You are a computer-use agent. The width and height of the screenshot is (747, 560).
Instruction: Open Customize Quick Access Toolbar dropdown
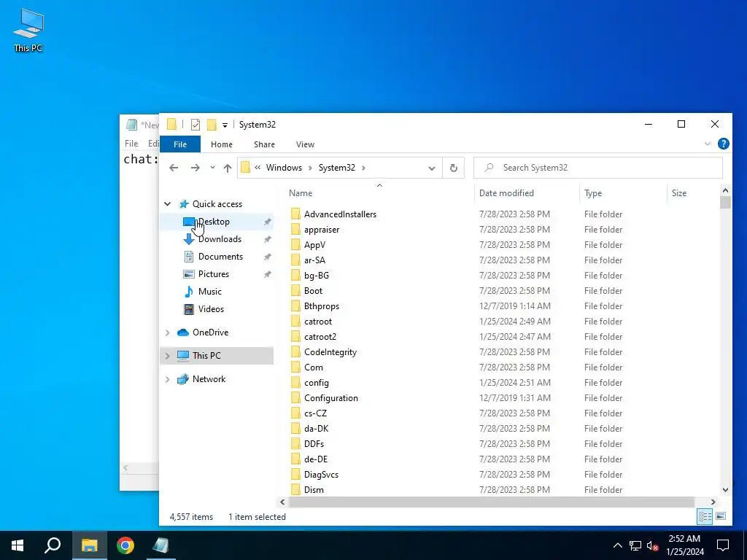pyautogui.click(x=225, y=125)
